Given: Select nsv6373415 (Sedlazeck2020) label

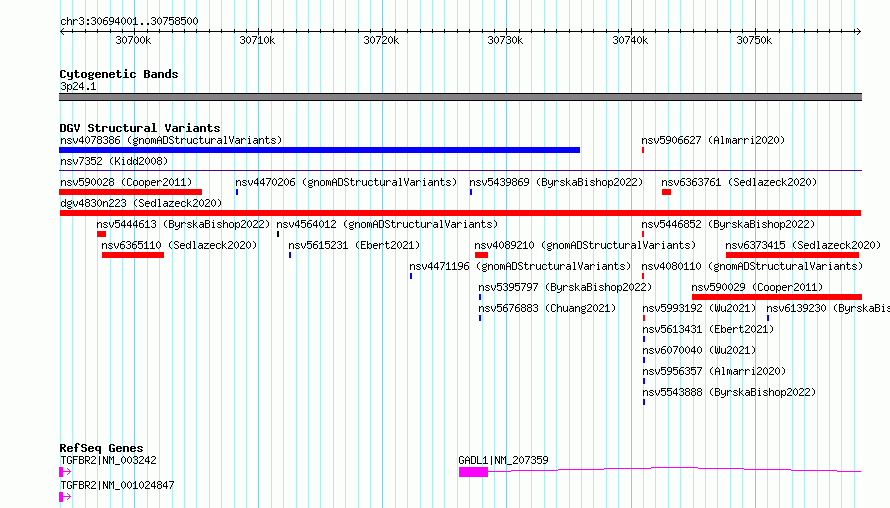Looking at the screenshot, I should pyautogui.click(x=803, y=245).
